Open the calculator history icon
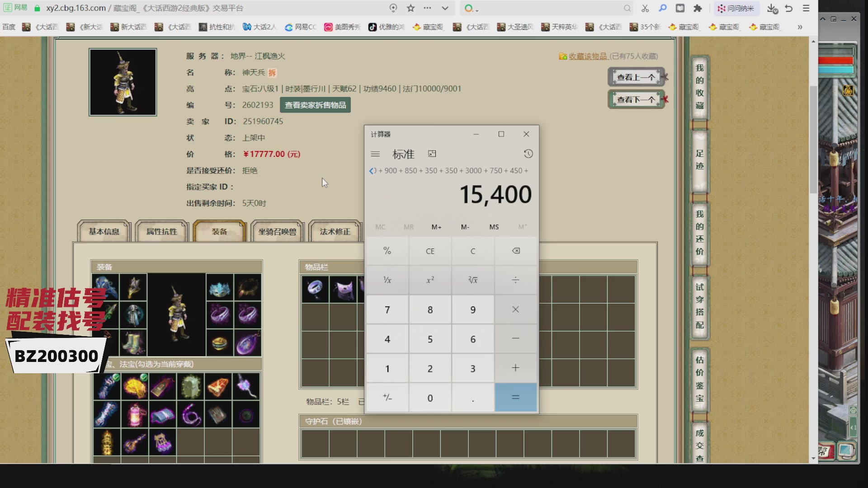 (x=528, y=154)
